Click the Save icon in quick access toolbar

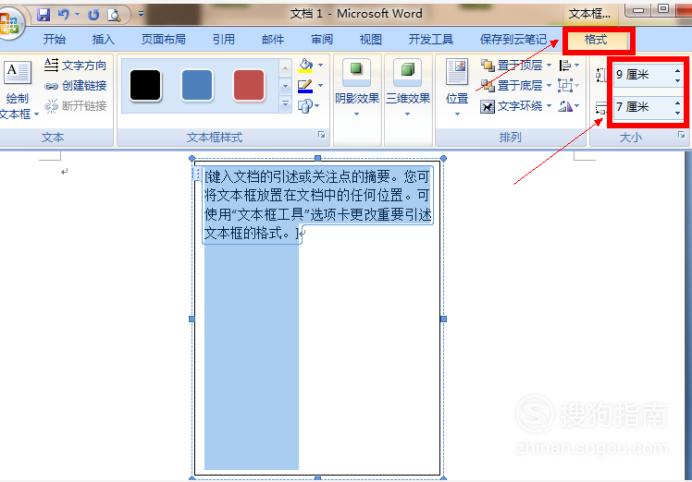(x=43, y=15)
